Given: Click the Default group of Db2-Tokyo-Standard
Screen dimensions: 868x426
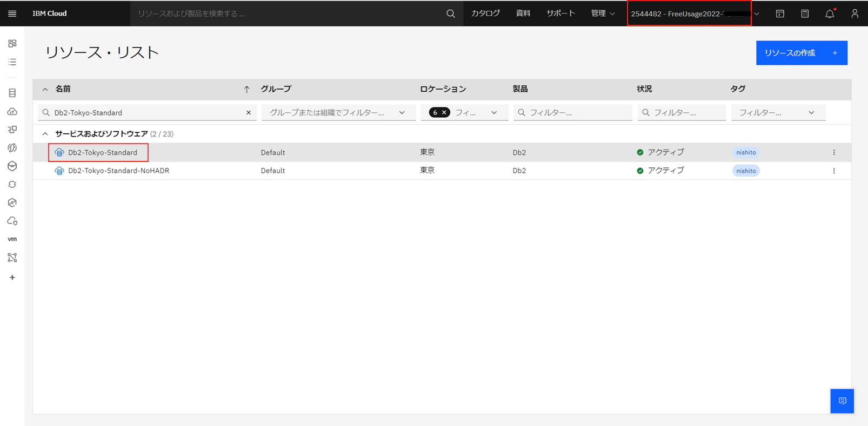Looking at the screenshot, I should [273, 153].
